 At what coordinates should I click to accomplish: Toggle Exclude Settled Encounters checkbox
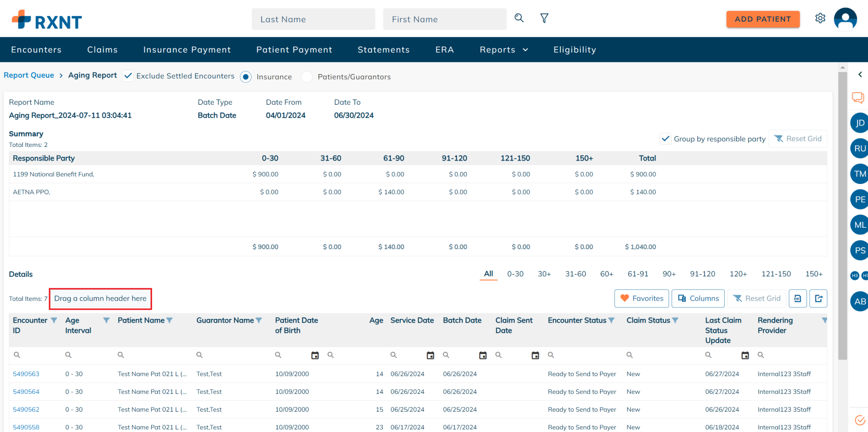(128, 76)
